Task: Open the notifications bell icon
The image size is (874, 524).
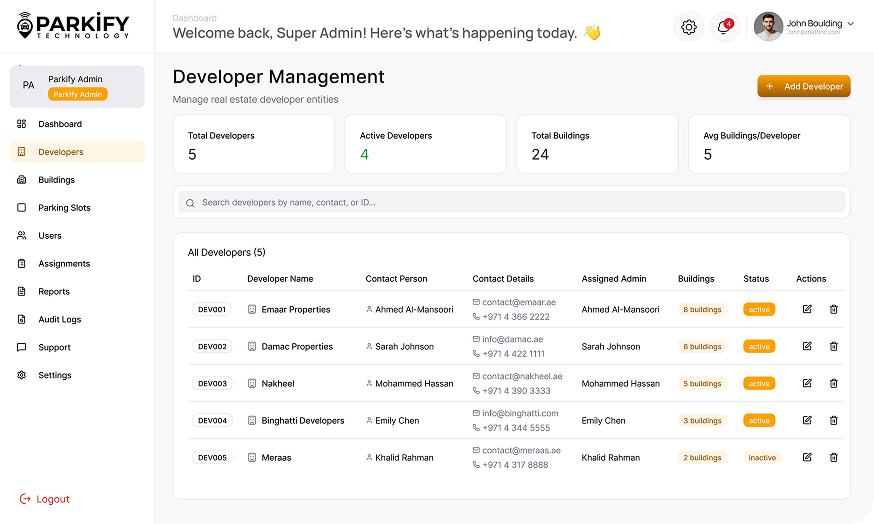Action: click(723, 27)
